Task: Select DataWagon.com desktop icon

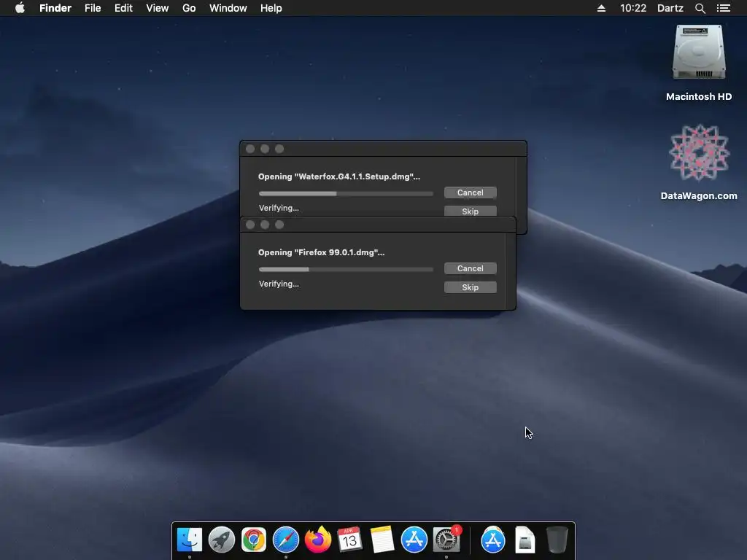Action: pos(699,152)
